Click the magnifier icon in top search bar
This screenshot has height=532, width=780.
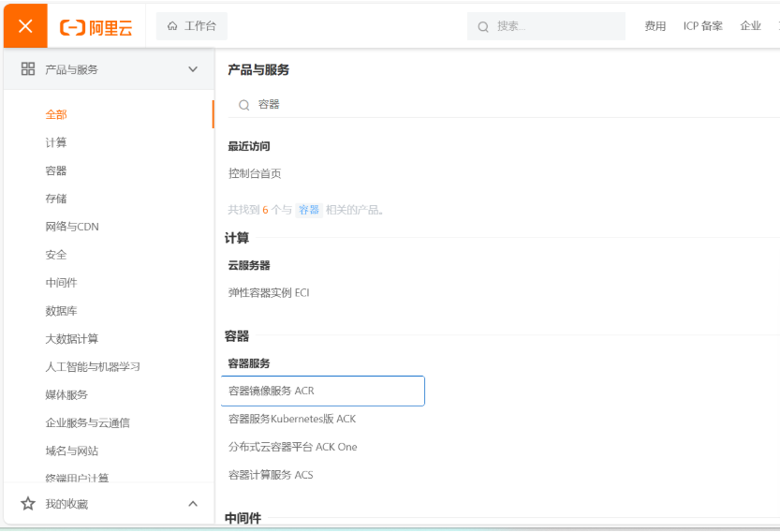click(x=483, y=27)
